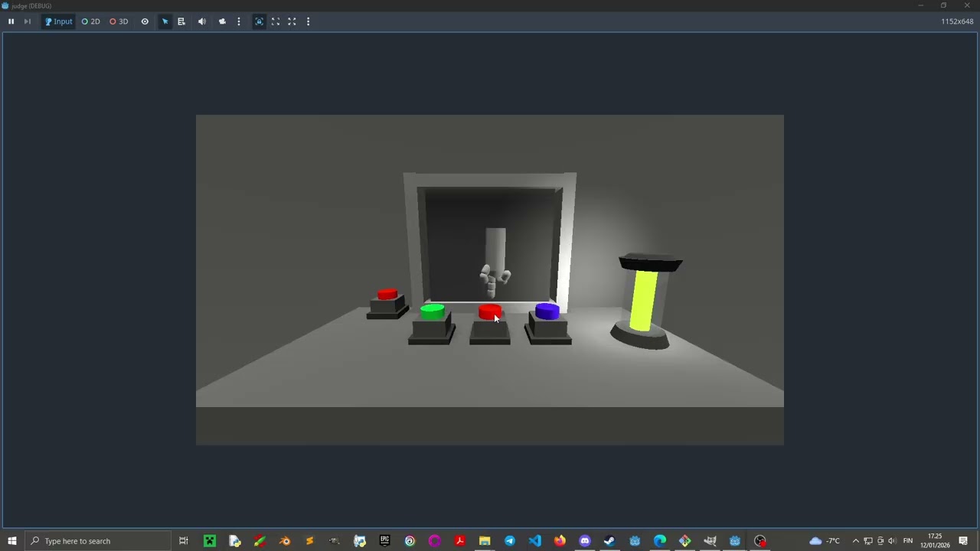The image size is (980, 551).
Task: Open the Windows Start menu
Action: coord(11,541)
